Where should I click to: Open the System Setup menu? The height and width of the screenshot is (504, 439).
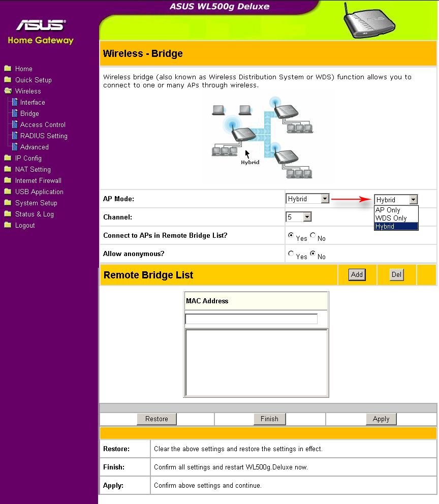(x=36, y=203)
